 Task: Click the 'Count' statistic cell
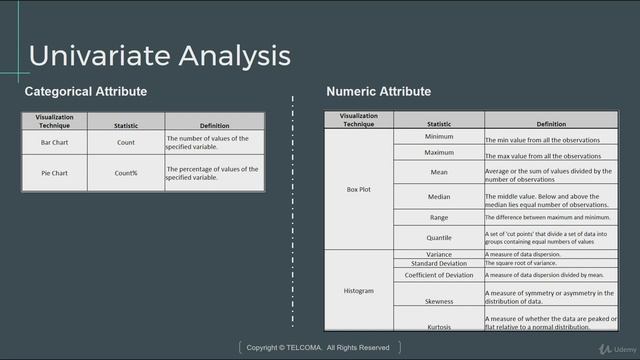(x=126, y=142)
